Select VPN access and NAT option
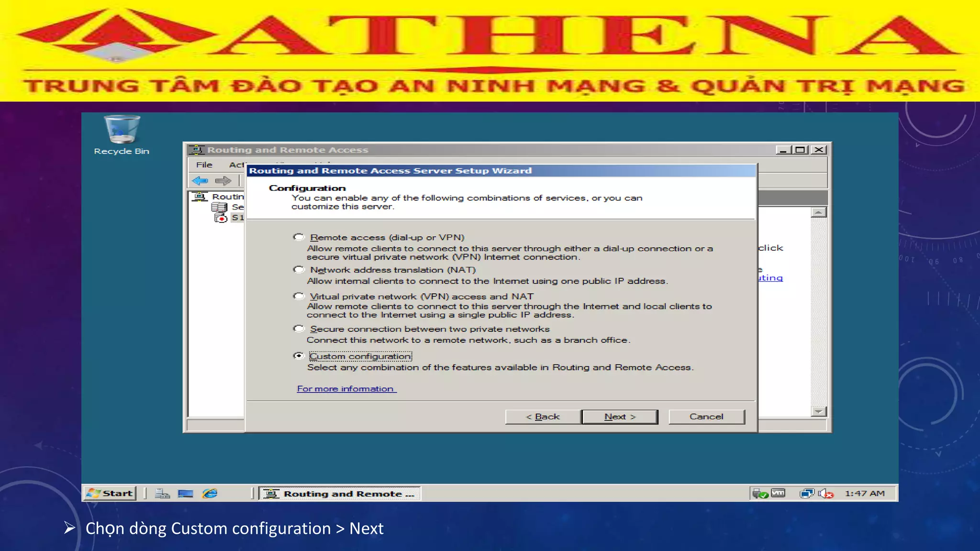 pos(299,296)
